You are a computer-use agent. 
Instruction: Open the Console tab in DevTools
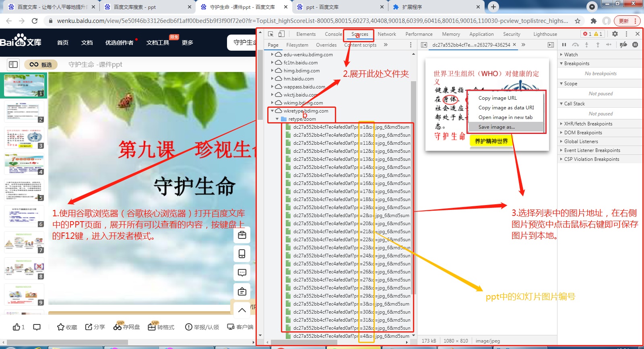tap(333, 34)
